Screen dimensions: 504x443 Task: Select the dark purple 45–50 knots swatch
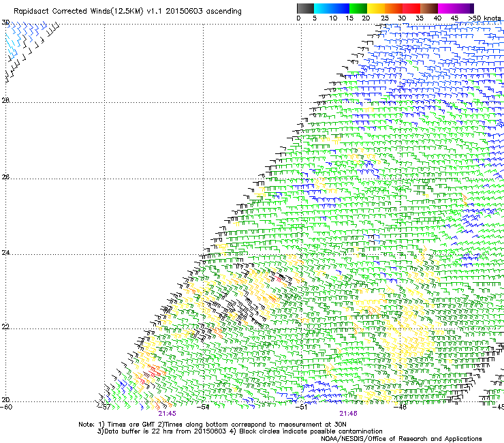(464, 8)
